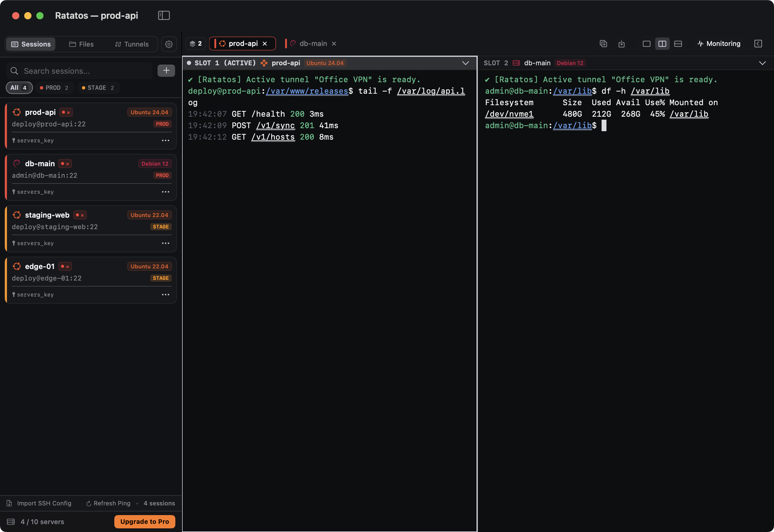Click the server count icon in footer
This screenshot has width=774, height=532.
(x=11, y=521)
